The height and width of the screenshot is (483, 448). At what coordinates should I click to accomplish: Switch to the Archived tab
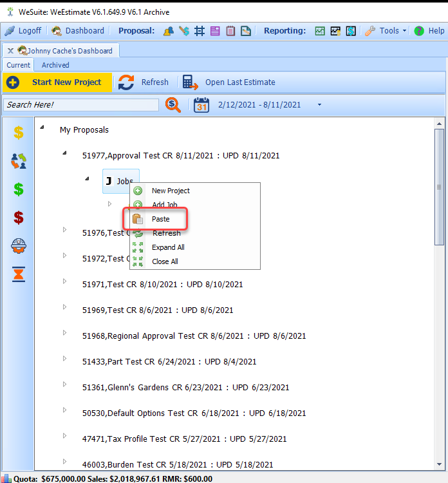click(55, 65)
